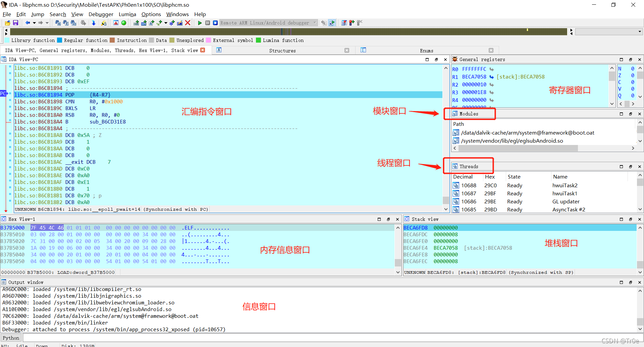This screenshot has height=347, width=644.
Task: Expand the back history dropdown arrow
Action: [x=34, y=23]
